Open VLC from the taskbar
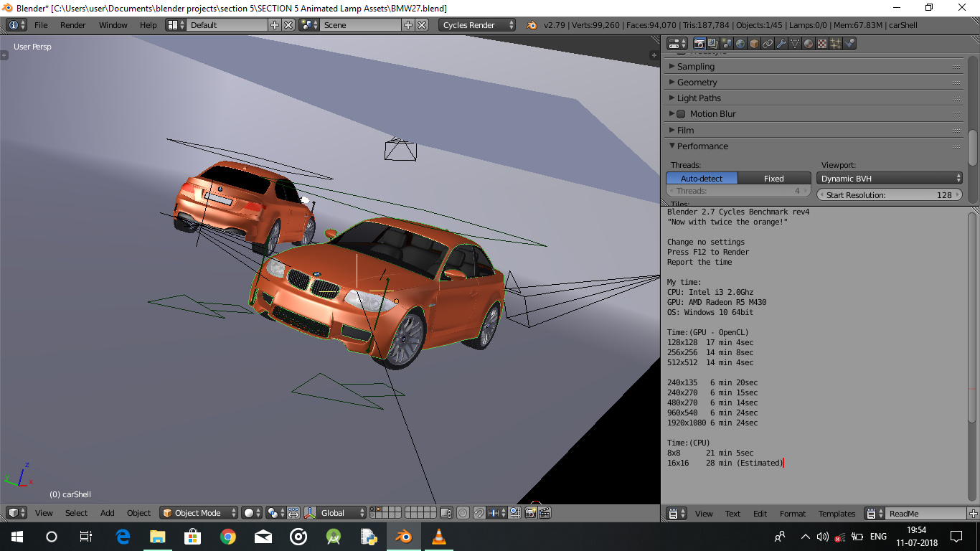The image size is (980, 551). [438, 536]
